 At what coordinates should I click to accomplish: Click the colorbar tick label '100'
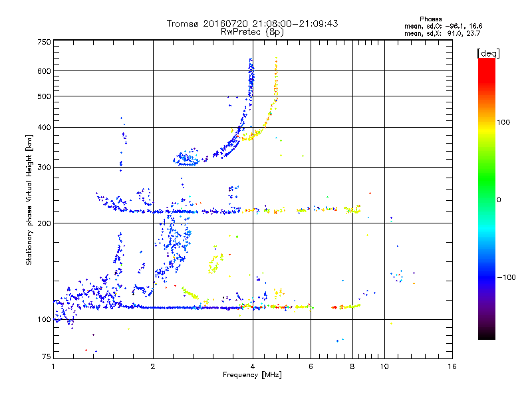[503, 122]
